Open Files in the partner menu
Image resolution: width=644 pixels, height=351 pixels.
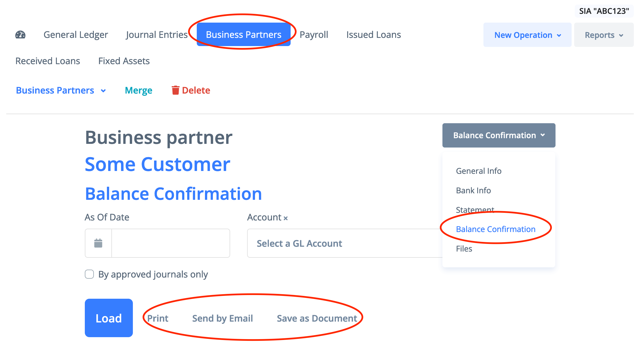pos(464,249)
